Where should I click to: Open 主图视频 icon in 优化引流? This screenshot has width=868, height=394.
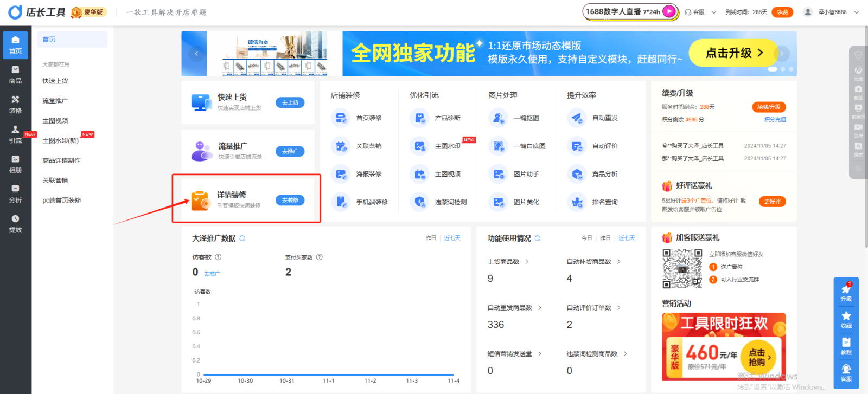click(419, 174)
